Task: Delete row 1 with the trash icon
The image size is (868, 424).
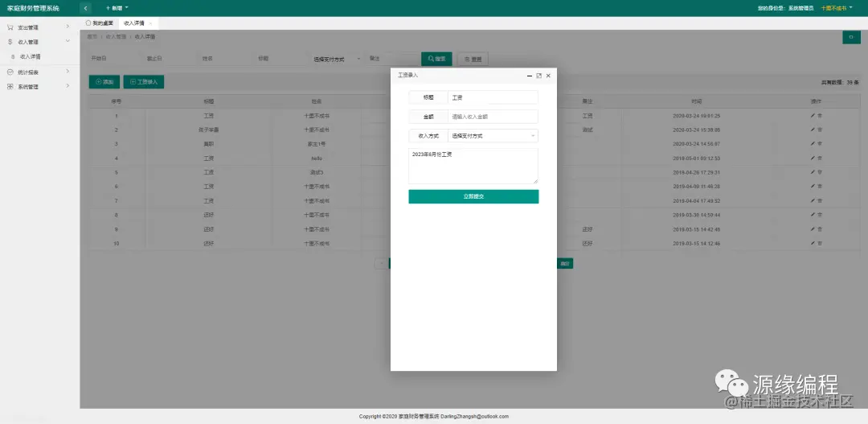Action: (820, 115)
